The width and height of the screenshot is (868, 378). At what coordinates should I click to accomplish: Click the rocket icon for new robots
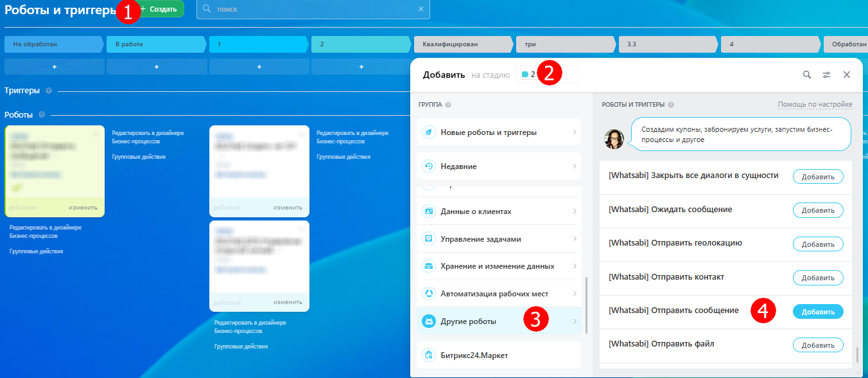(429, 132)
